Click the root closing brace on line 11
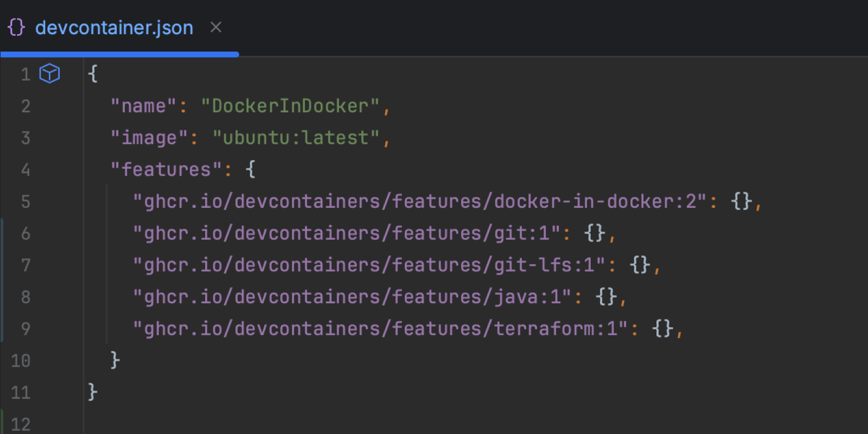868x434 pixels. [93, 392]
